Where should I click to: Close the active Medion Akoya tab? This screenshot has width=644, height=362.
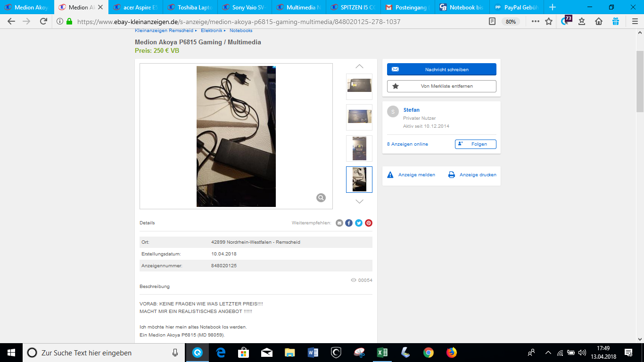coord(100,7)
